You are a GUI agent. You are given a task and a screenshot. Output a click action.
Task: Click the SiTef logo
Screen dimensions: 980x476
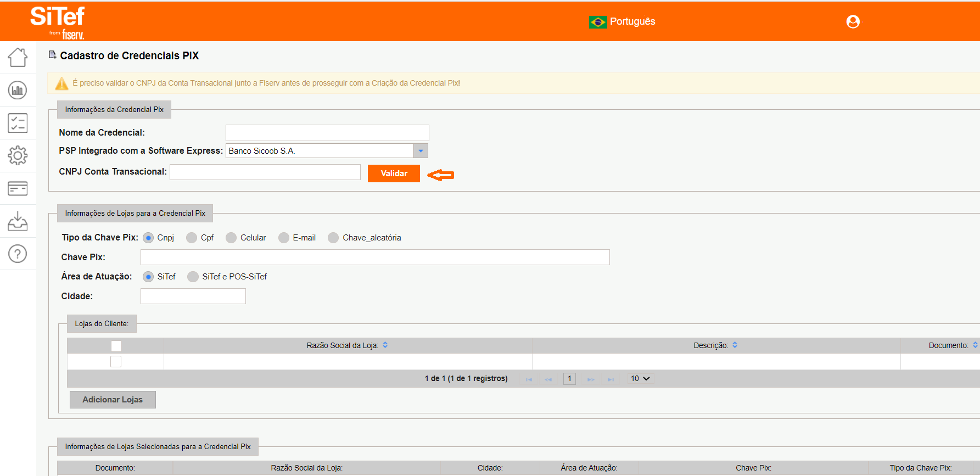coord(57,23)
